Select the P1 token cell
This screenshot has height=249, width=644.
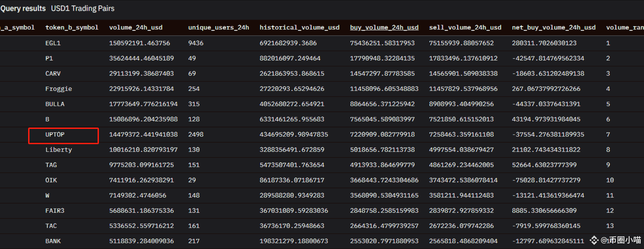(49, 58)
